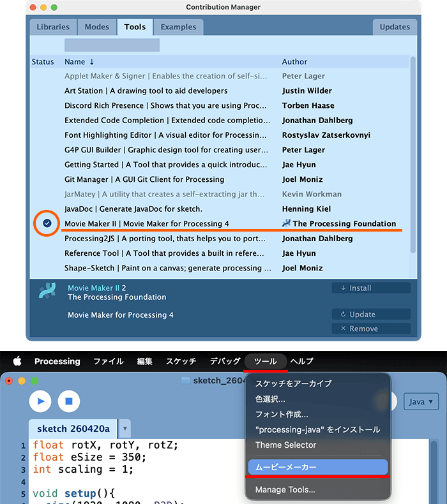Image resolution: width=447 pixels, height=504 pixels.
Task: Switch to the Examples tab
Action: (x=178, y=27)
